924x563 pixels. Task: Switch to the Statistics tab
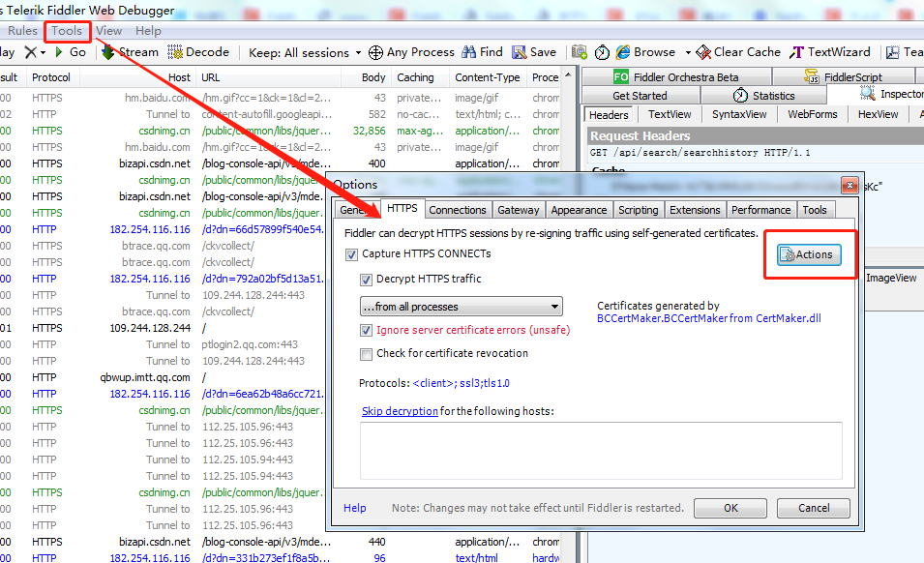point(763,96)
